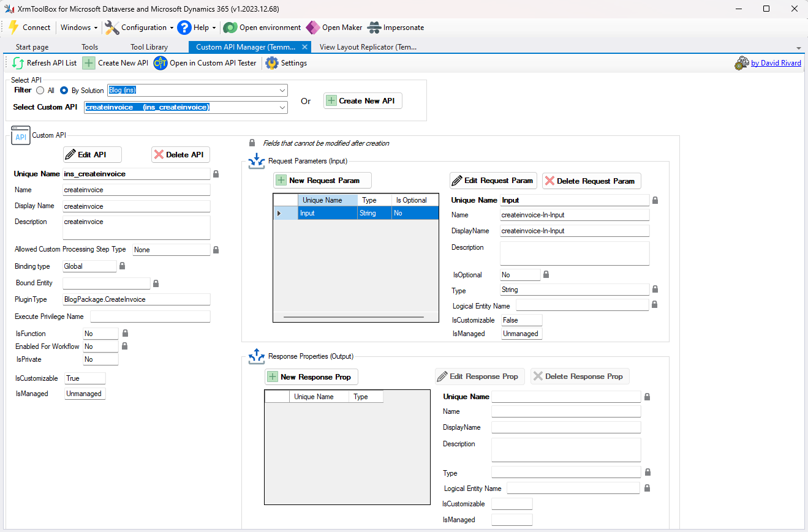Click the Edit API button

click(x=93, y=154)
